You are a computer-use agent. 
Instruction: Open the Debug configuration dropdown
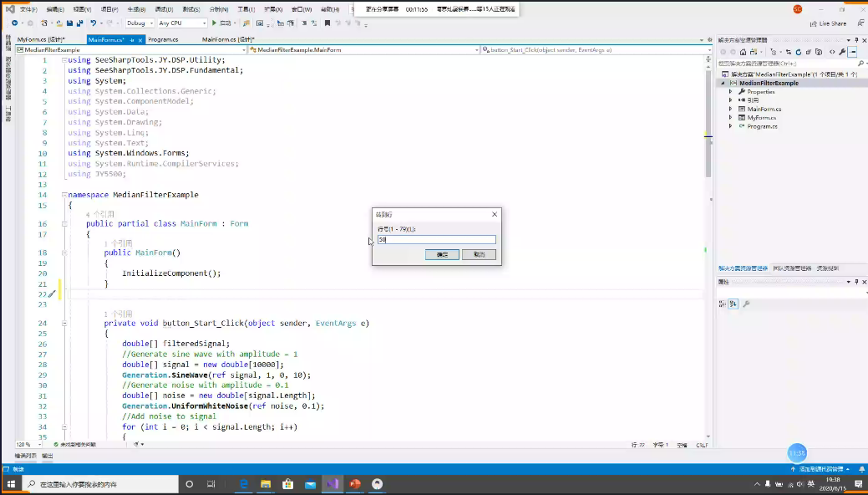point(140,23)
